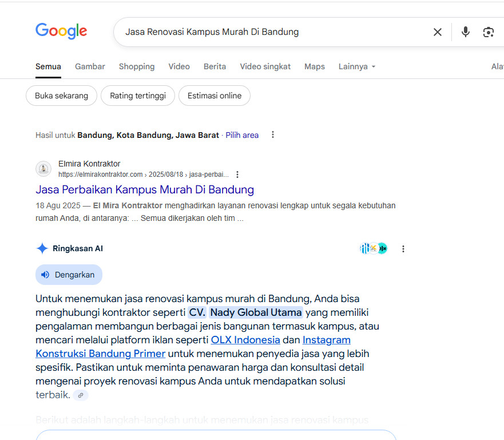Switch to the Video tab
The width and height of the screenshot is (504, 440).
179,66
